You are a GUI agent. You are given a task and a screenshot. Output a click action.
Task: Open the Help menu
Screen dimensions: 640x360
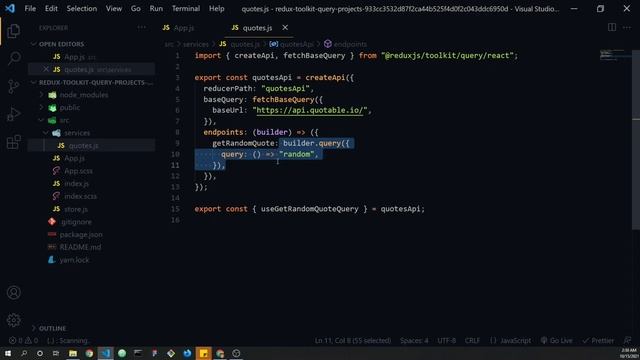coord(216,9)
